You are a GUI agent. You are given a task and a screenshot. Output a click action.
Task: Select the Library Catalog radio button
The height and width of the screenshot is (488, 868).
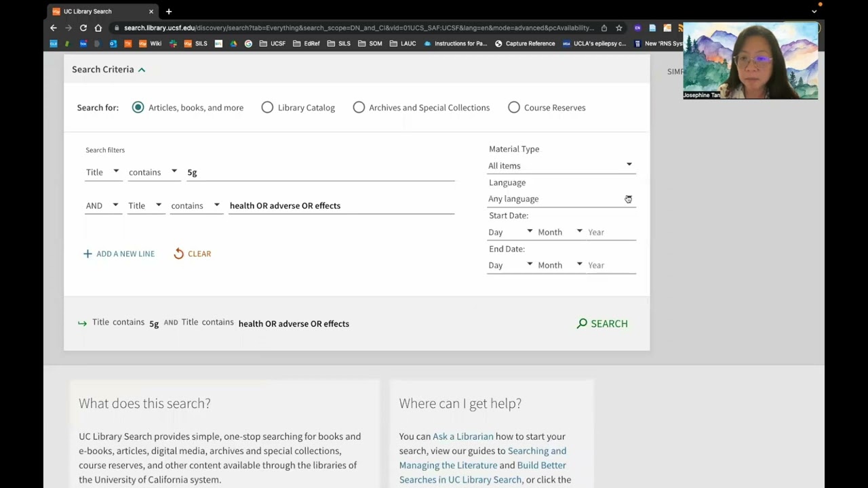[267, 108]
